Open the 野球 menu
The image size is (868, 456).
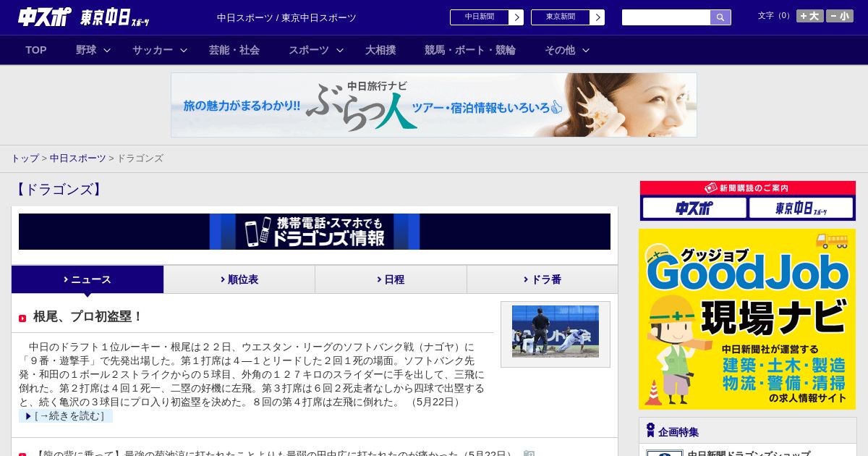point(86,50)
